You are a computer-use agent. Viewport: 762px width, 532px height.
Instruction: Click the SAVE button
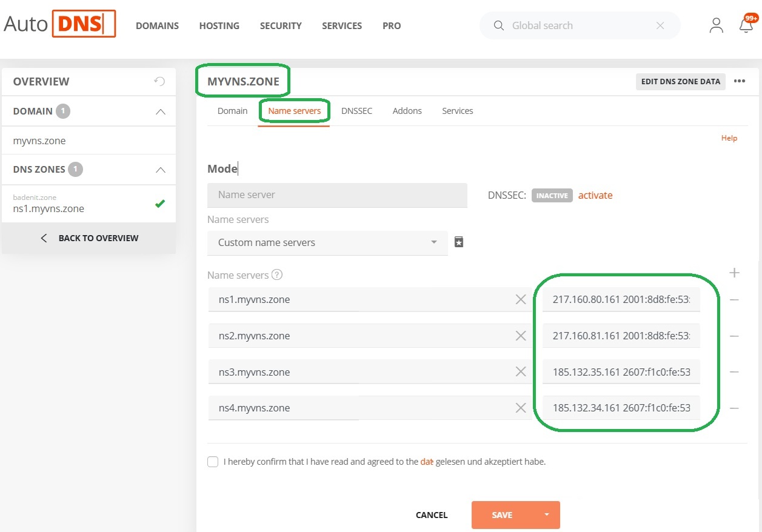503,515
